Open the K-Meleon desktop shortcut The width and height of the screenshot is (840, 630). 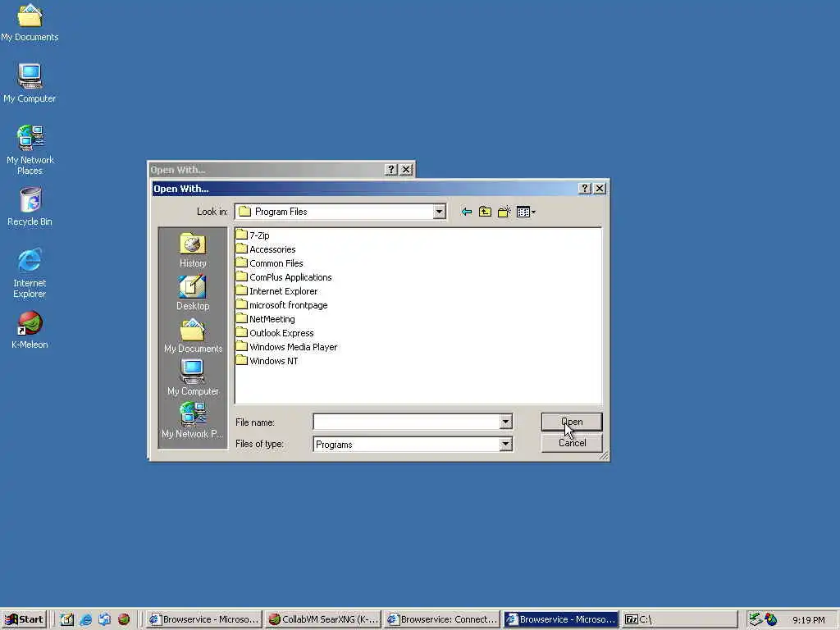click(30, 330)
